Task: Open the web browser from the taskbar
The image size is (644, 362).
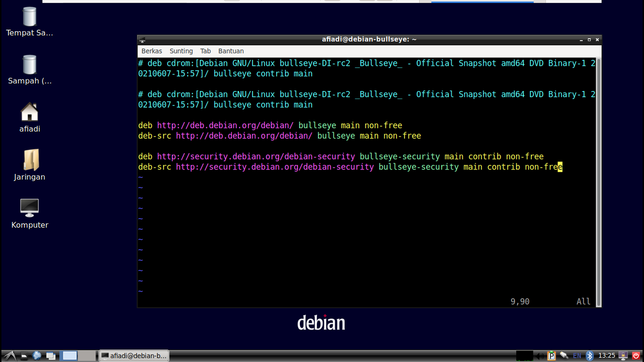Action: pos(36,355)
